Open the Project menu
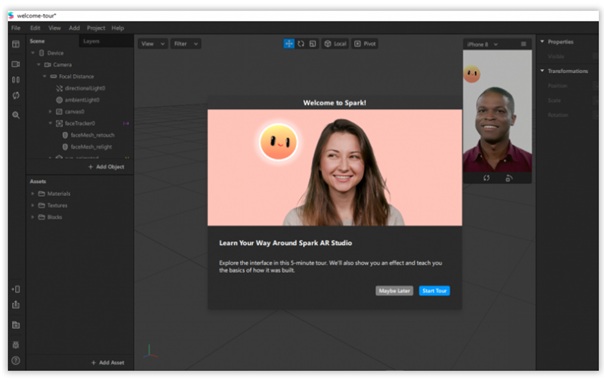The width and height of the screenshot is (606, 386). tap(96, 28)
